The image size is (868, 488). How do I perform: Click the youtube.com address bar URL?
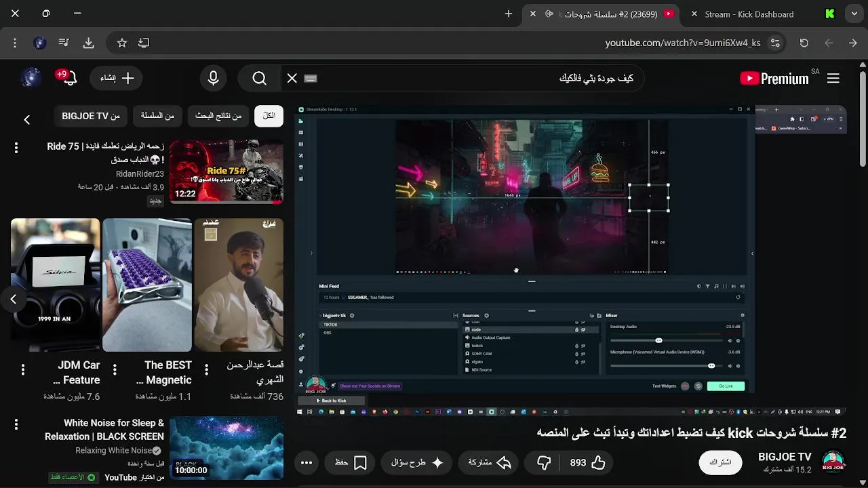pyautogui.click(x=683, y=43)
